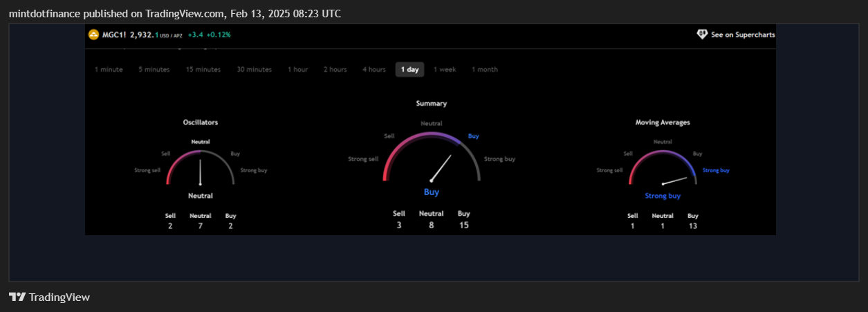The image size is (868, 312).
Task: Click the Neutral result under Oscillators gauge
Action: [201, 196]
